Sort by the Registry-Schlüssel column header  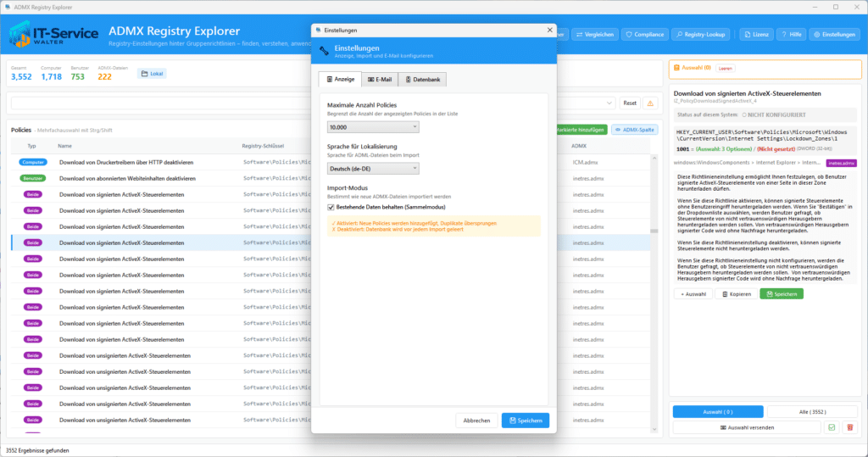[x=263, y=146]
